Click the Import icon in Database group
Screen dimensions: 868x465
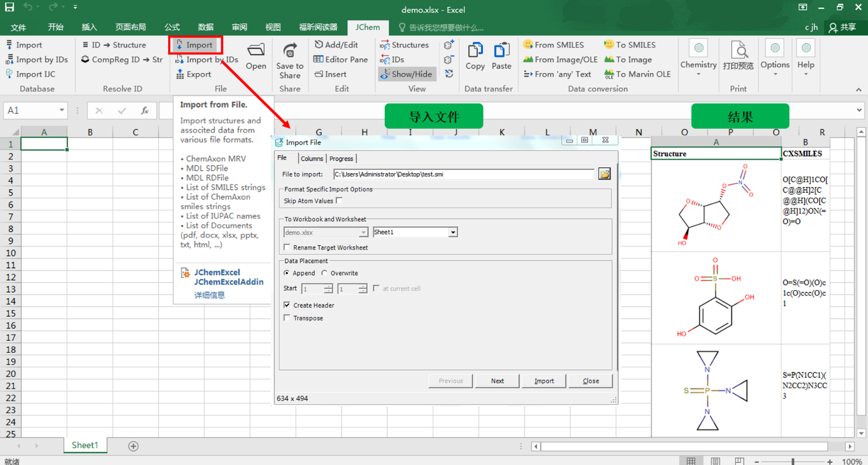pyautogui.click(x=24, y=45)
